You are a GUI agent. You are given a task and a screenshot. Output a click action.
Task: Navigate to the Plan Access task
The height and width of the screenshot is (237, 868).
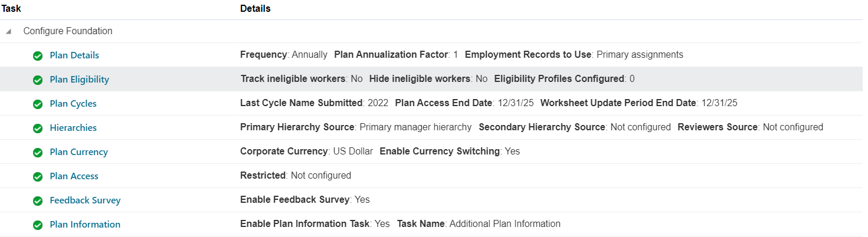click(x=74, y=176)
